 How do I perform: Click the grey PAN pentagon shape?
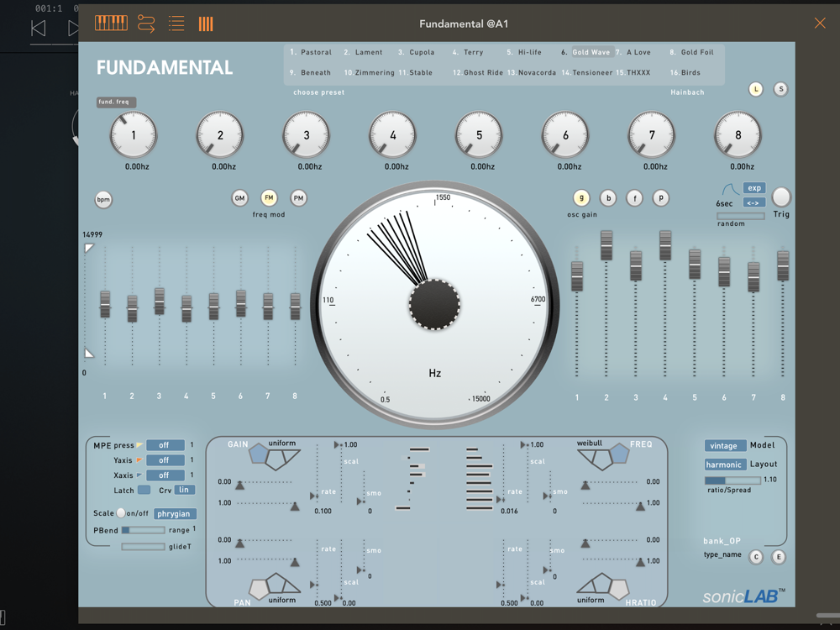pyautogui.click(x=259, y=589)
